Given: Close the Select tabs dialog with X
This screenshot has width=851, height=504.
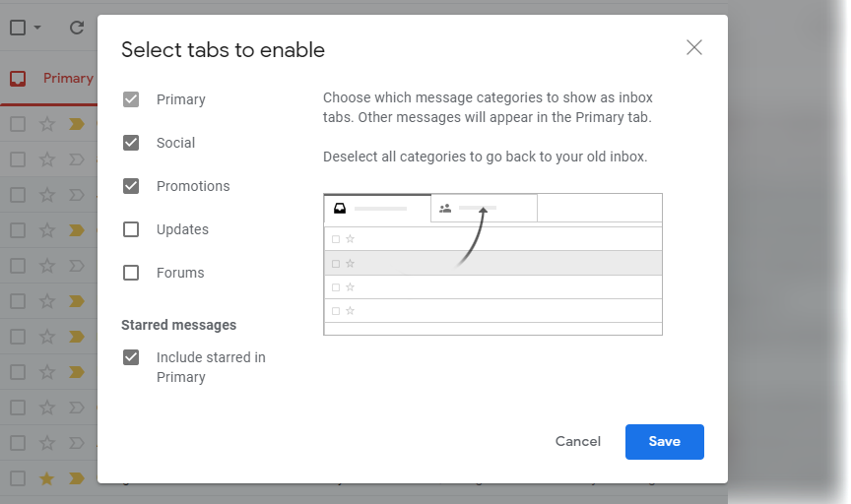Looking at the screenshot, I should tap(694, 47).
